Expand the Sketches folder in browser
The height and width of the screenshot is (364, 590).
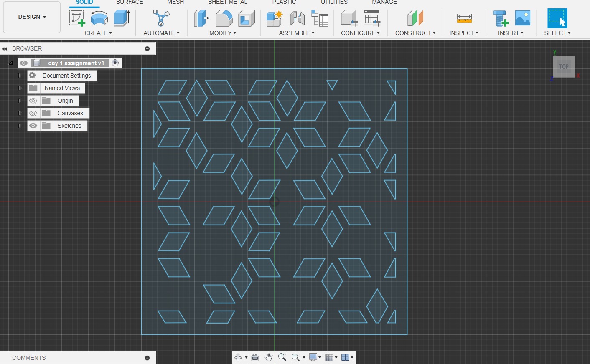point(20,126)
